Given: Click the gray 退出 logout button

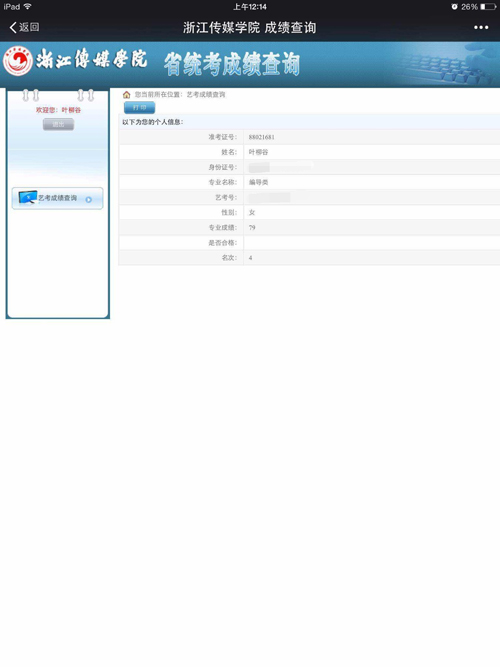Looking at the screenshot, I should tap(58, 125).
